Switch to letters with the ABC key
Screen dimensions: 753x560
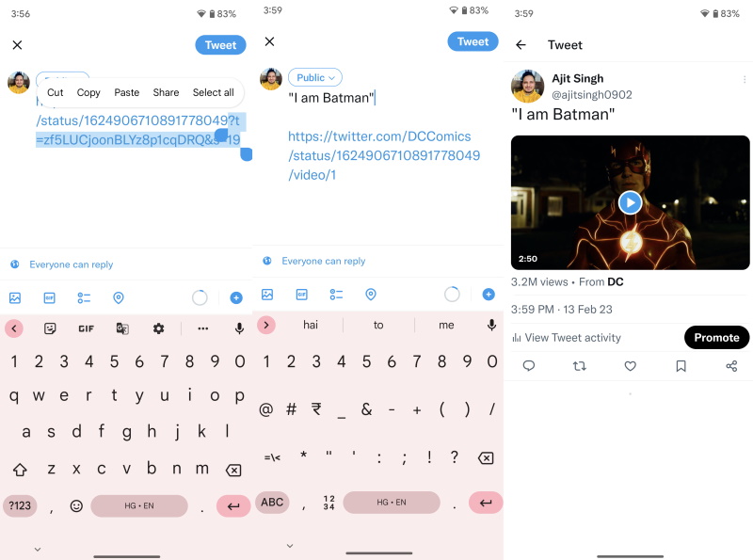click(x=272, y=503)
